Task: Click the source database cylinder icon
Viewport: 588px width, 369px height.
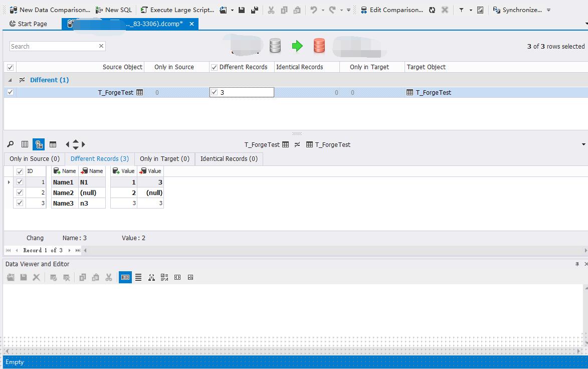Action: point(275,46)
